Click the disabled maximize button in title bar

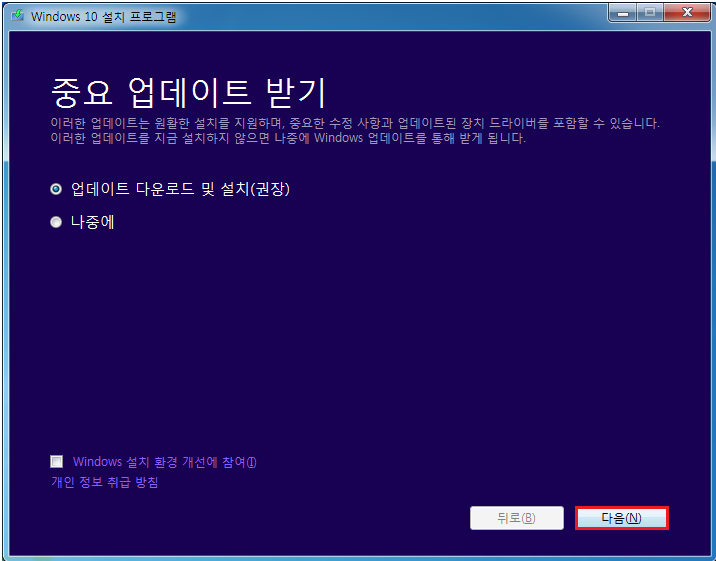pyautogui.click(x=650, y=13)
